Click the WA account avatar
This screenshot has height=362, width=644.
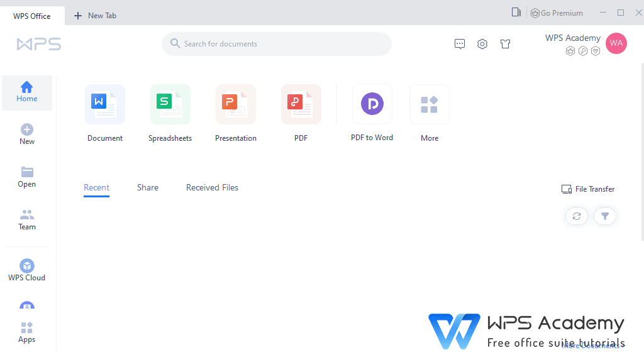[616, 43]
